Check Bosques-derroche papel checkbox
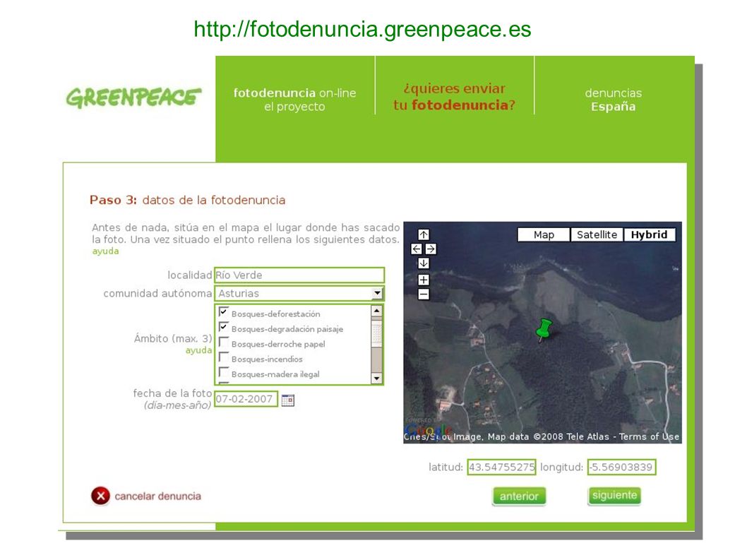Viewport: 747px width, 560px height. tap(223, 342)
